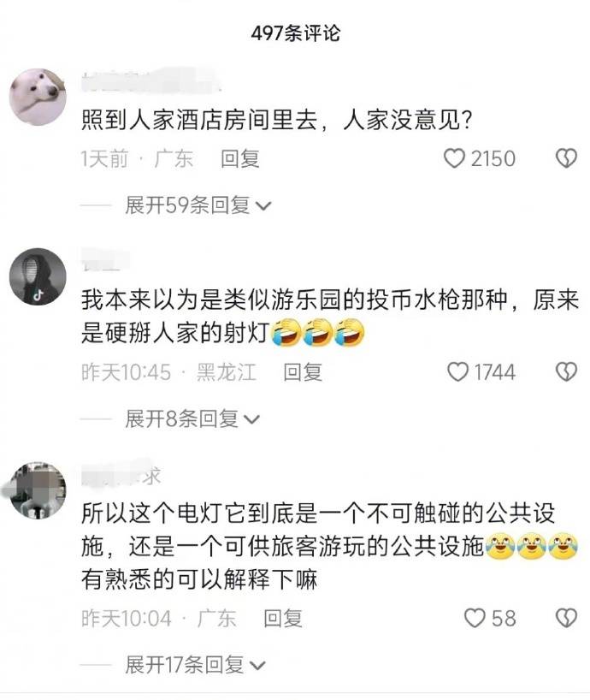Select comment about 投币水枪 and 射灯
Screen dimensions: 590x700
pos(330,317)
